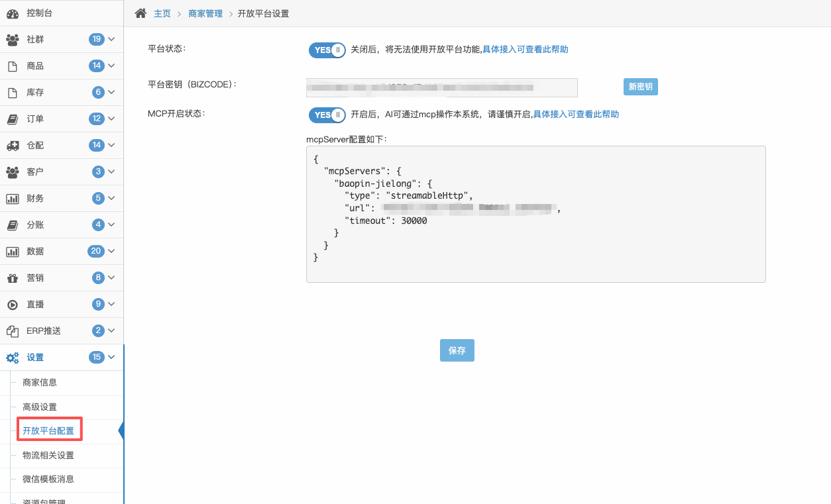Screen dimensions: 831x504
Task: Click the 商品 document icon
Action: pos(12,66)
